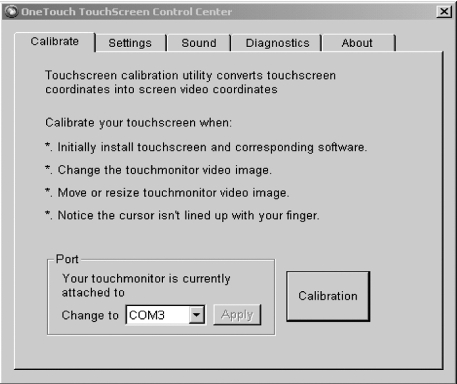The image size is (457, 384).
Task: Click the Port group label
Action: point(67,259)
